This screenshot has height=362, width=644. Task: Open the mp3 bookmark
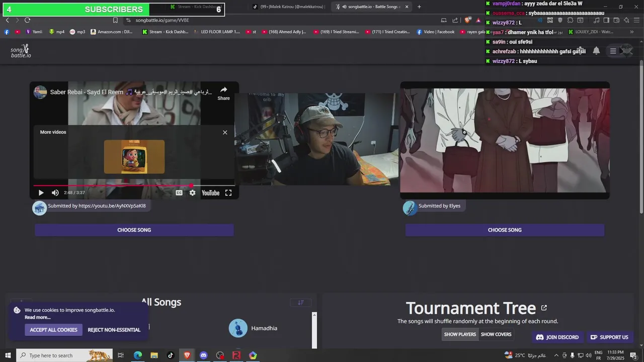point(77,32)
